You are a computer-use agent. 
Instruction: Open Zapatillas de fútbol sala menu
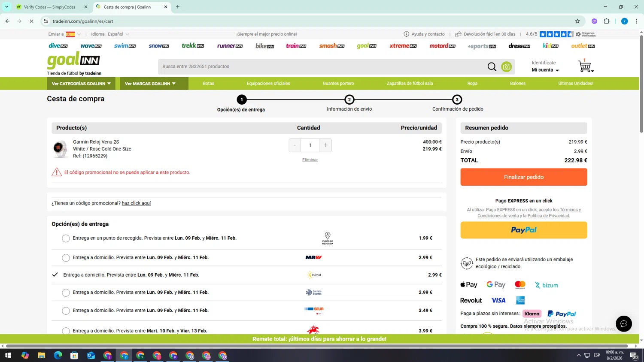point(410,83)
